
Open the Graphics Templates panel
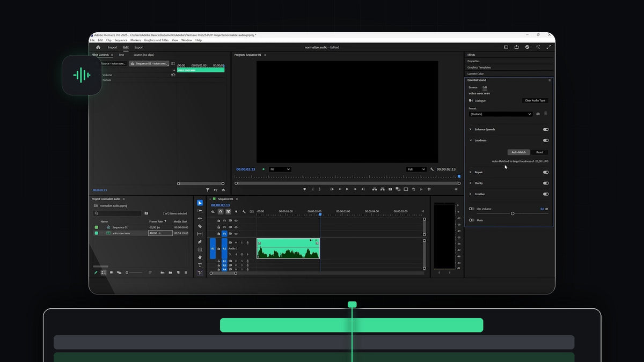click(x=479, y=68)
